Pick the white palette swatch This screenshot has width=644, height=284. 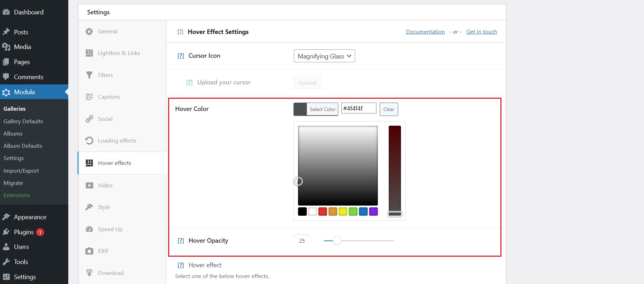(x=312, y=212)
